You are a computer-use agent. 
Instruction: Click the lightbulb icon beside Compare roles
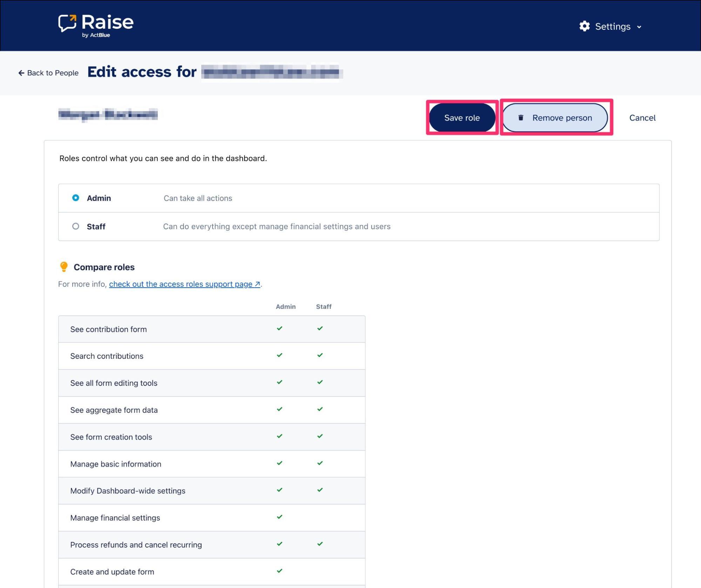[64, 267]
